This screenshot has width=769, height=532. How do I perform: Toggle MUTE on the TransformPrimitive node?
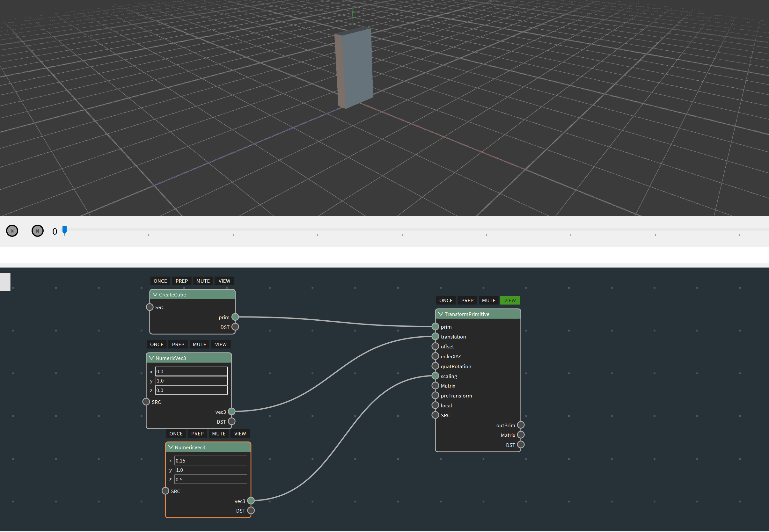488,300
